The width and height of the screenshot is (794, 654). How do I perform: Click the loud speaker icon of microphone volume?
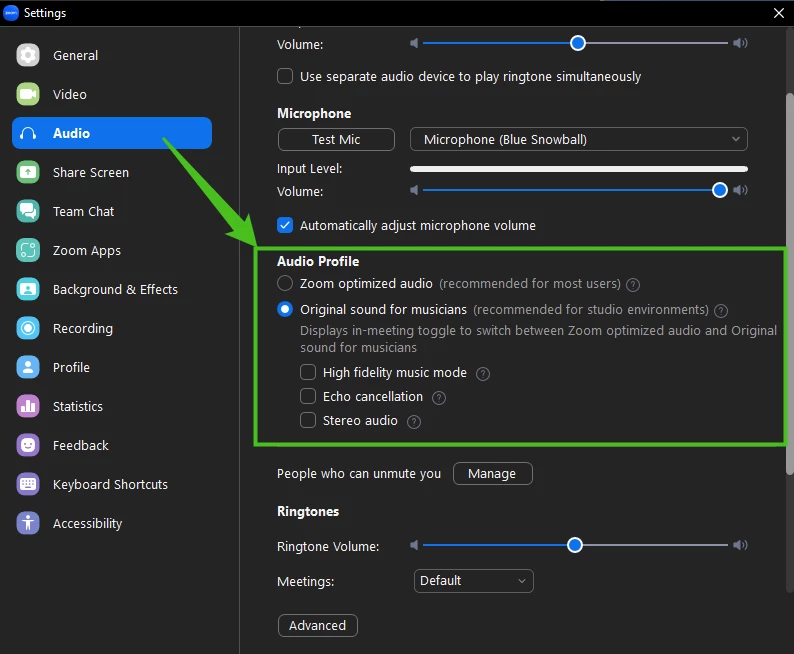click(740, 190)
